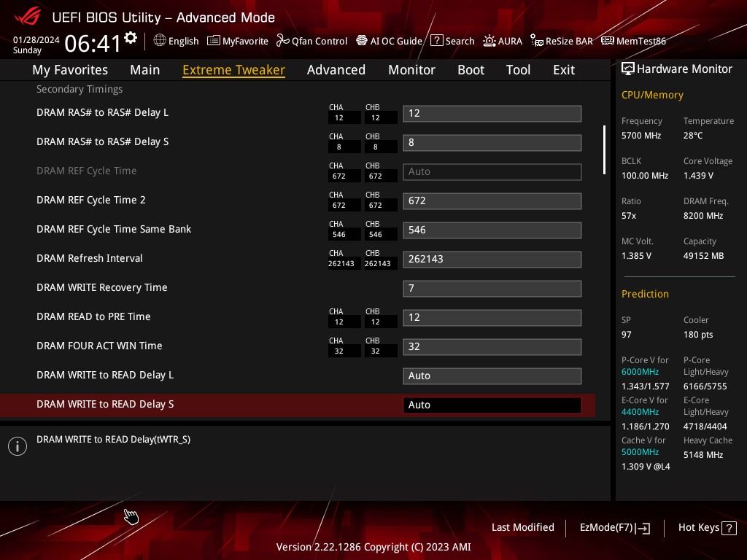
Task: Click DRAM WRITE Recovery Time field
Action: click(x=492, y=288)
